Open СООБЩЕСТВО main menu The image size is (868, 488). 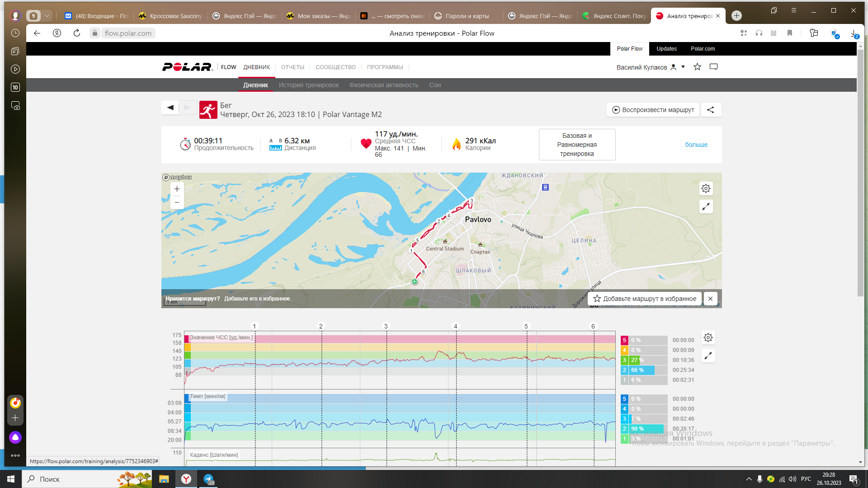click(x=336, y=67)
